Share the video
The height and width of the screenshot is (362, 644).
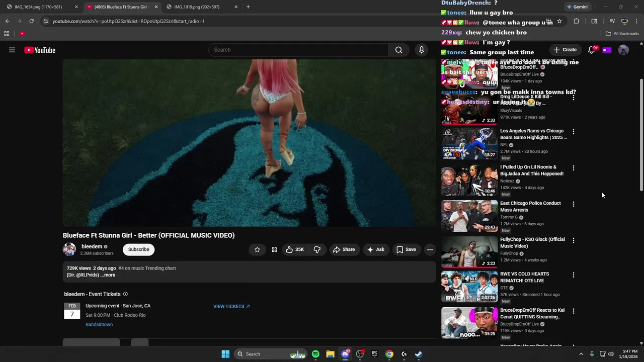point(344,249)
